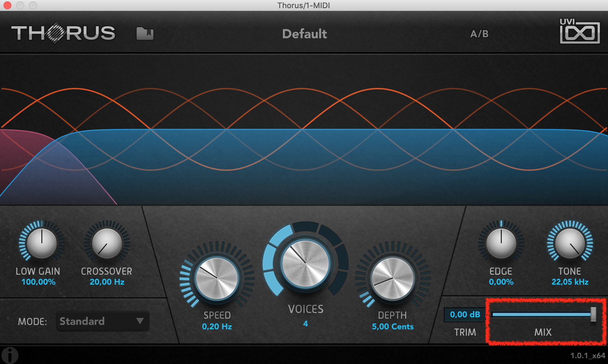
Task: Click the Crossover value 20,00 Hz
Action: tap(107, 282)
